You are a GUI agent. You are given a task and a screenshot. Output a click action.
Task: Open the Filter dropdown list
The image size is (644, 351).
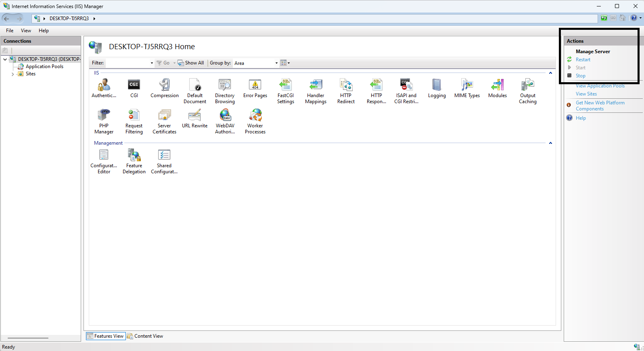click(x=152, y=63)
